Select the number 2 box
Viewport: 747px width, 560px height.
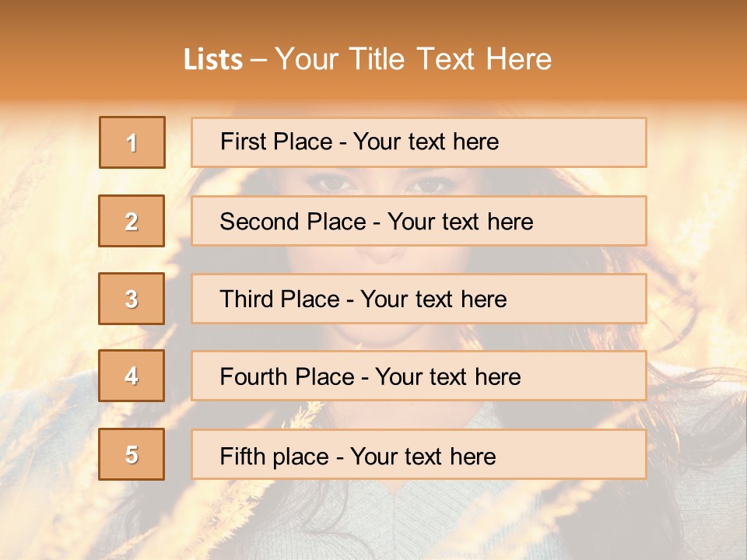point(132,221)
